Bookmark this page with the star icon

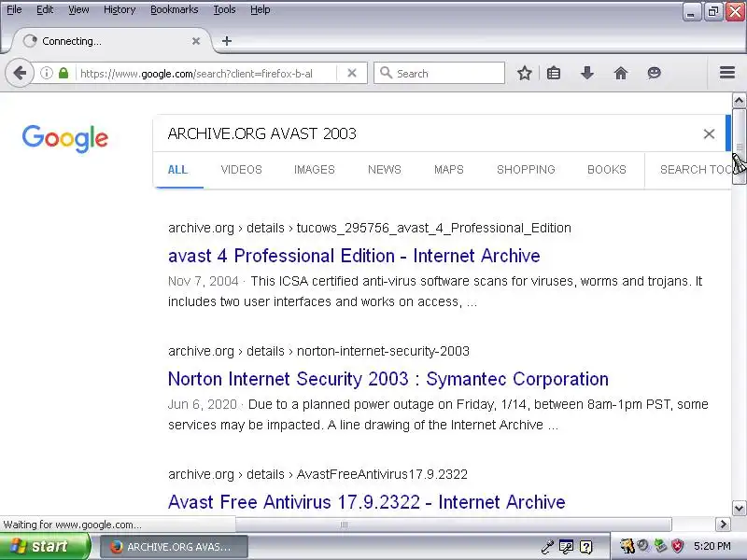pyautogui.click(x=525, y=73)
